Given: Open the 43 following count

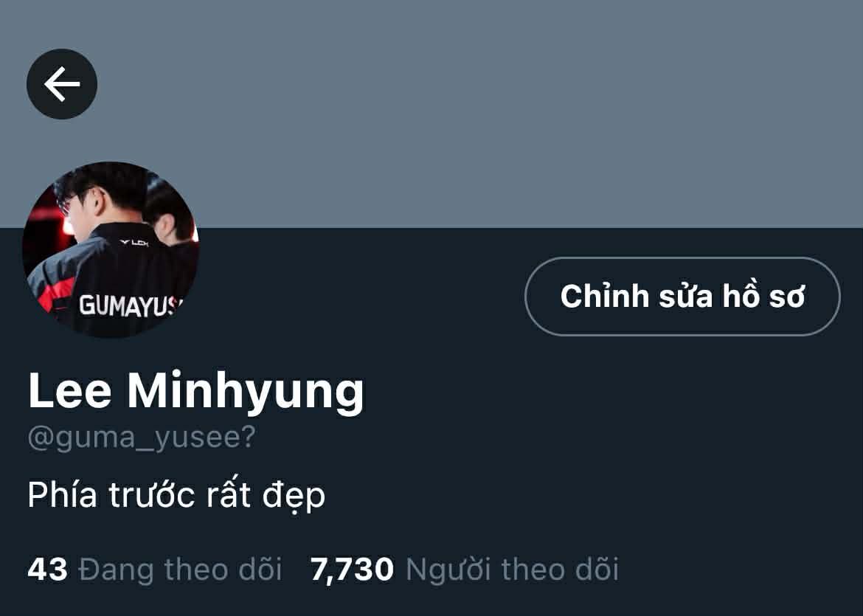Looking at the screenshot, I should [47, 570].
